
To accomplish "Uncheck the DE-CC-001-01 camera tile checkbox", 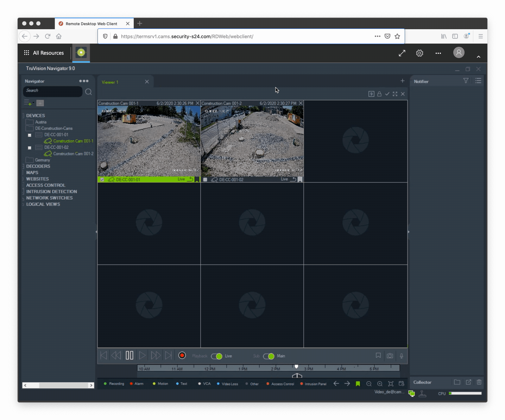I will tap(102, 179).
